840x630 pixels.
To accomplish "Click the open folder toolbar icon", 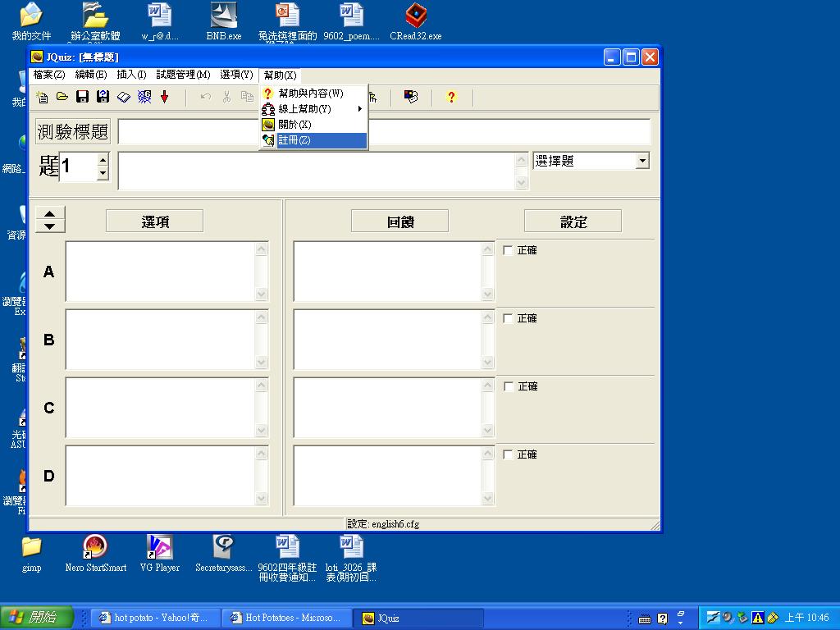I will coord(62,98).
